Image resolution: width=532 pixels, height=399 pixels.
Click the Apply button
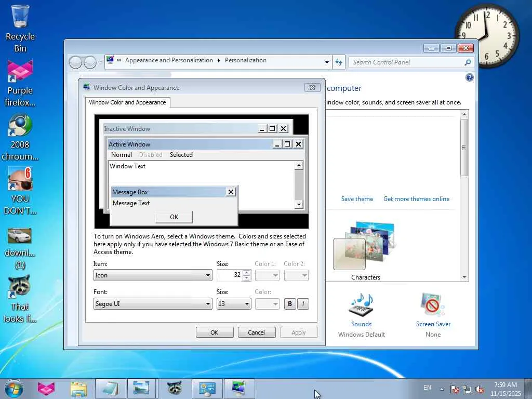(x=299, y=332)
